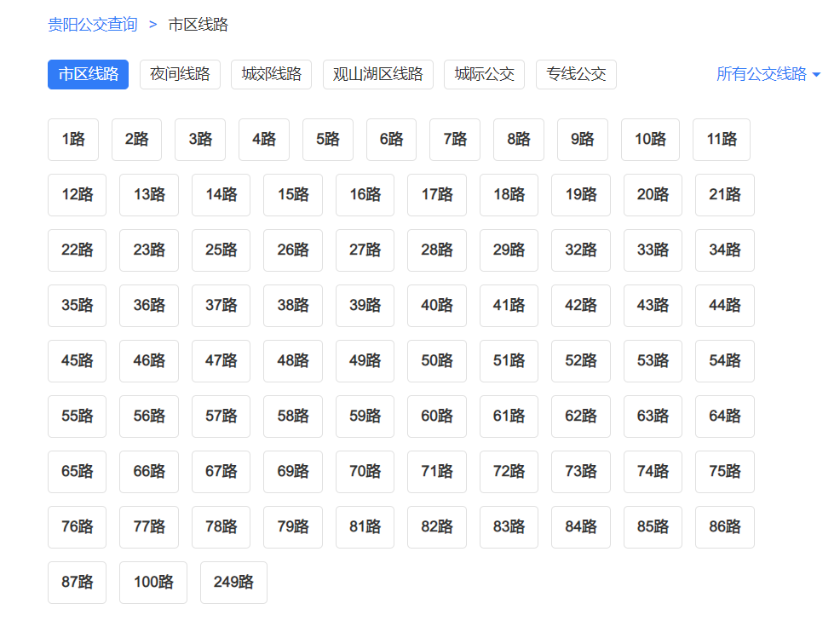Viewport: 840px width, 632px height.
Task: Open bus route 44路
Action: [x=725, y=306]
